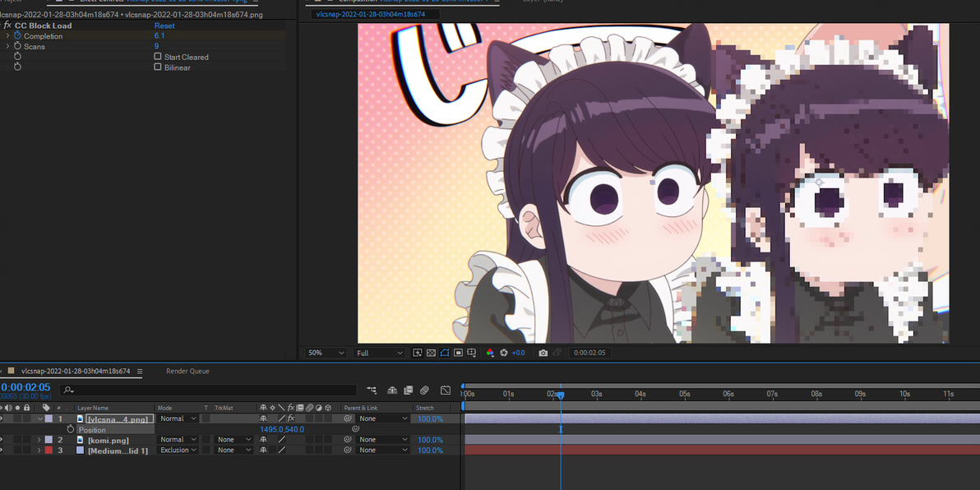Toggle layer 1 effects fx switch

pos(290,418)
